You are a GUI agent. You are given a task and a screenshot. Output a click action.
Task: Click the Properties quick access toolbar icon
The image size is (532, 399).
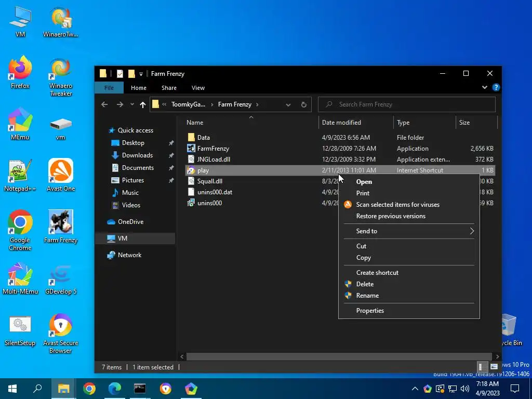coord(120,74)
